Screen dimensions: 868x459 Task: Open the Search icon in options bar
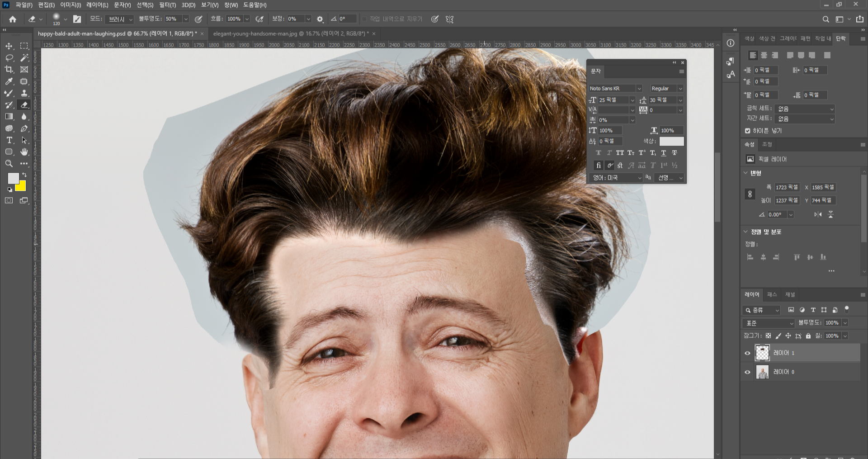[826, 19]
